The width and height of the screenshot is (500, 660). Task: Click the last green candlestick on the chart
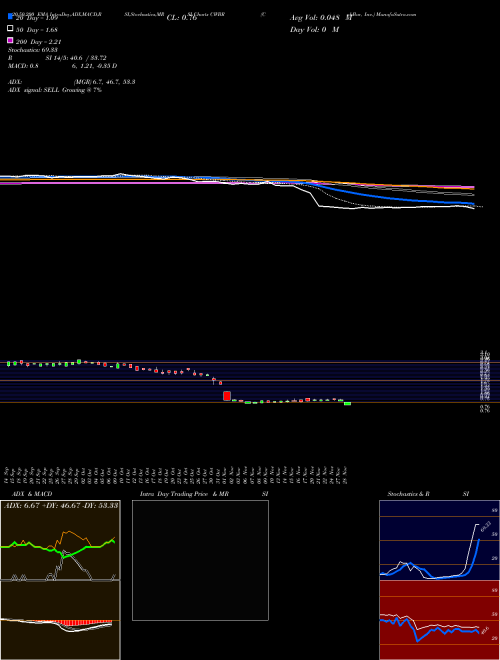tap(347, 403)
